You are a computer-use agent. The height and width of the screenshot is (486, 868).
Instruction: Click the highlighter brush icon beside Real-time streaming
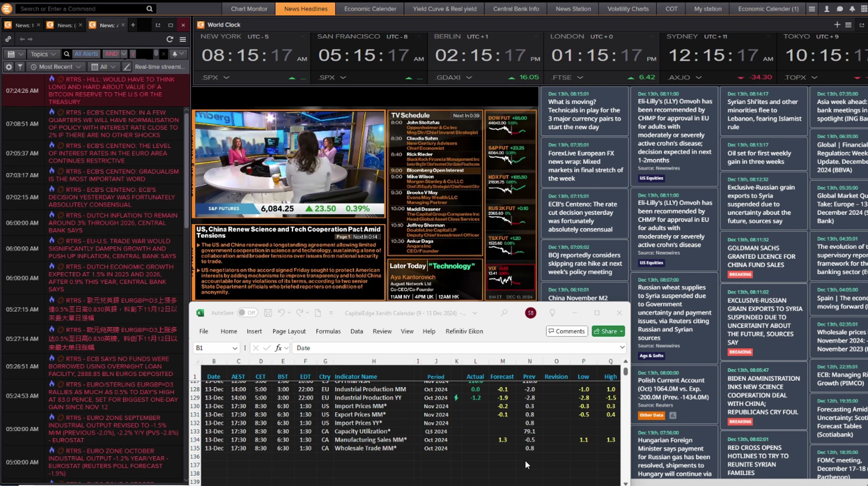(126, 67)
